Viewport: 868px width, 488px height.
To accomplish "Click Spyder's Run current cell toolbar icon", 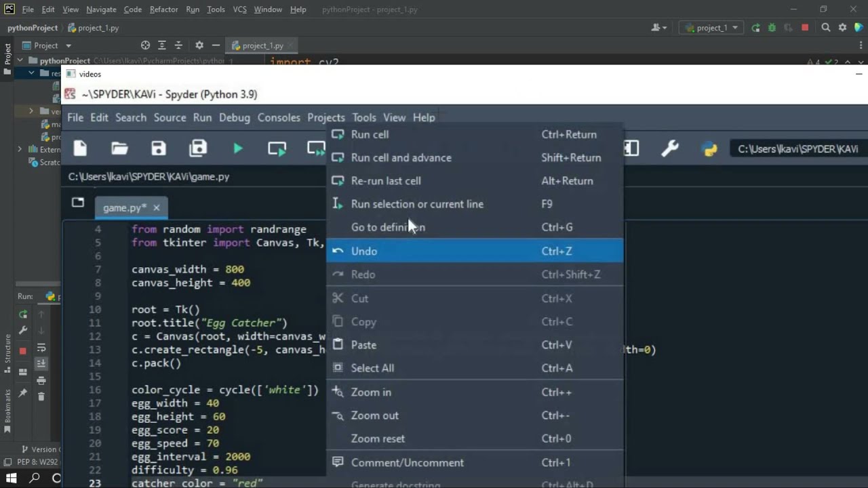I will click(x=277, y=148).
